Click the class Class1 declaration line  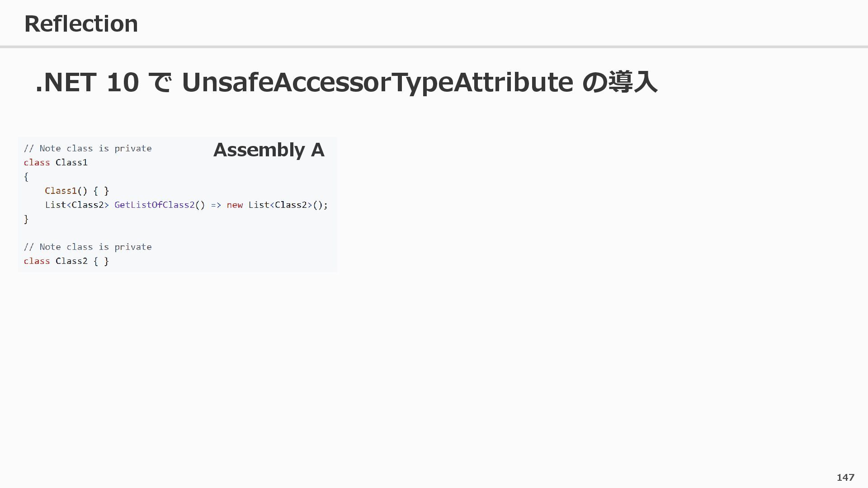pyautogui.click(x=56, y=163)
